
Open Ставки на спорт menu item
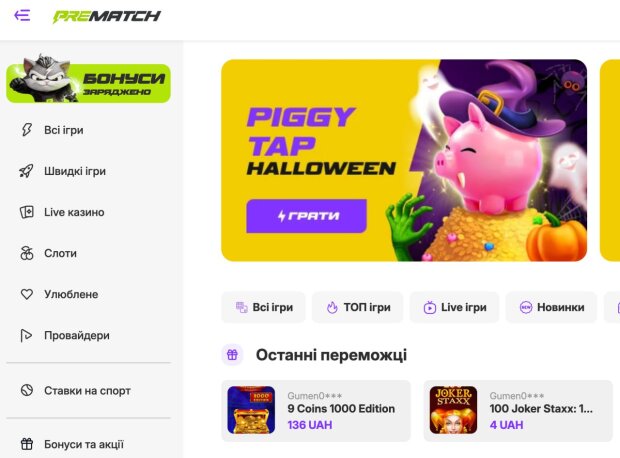tap(87, 390)
